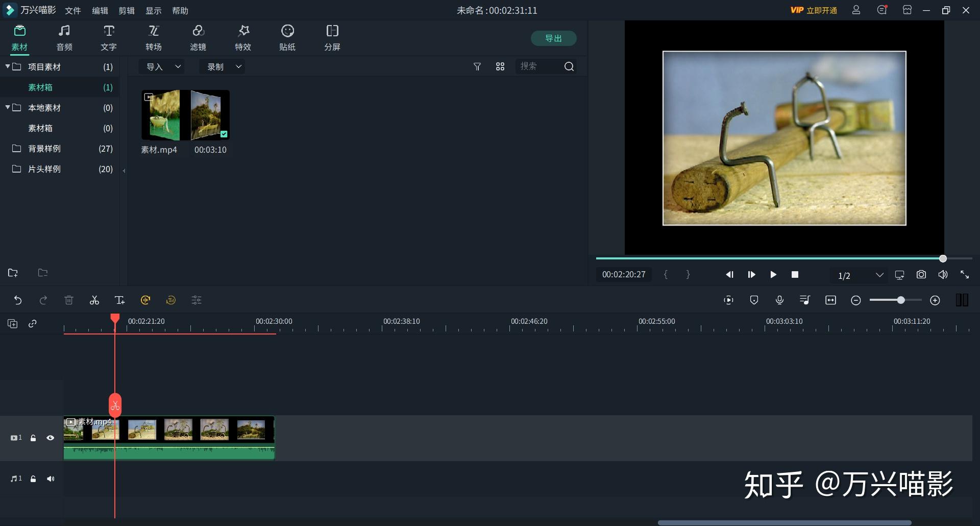Click the audio speed orange icon
Screen dimensions: 980x526
[x=145, y=300]
